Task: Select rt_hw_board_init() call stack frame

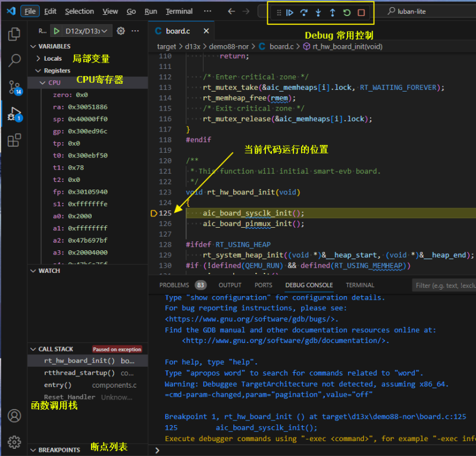Action: point(87,361)
